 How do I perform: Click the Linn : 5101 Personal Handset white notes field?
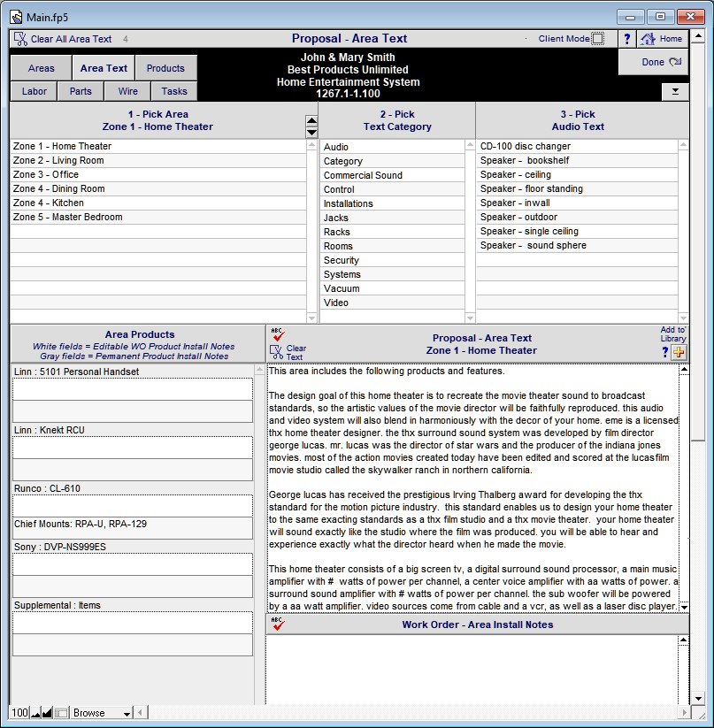pyautogui.click(x=133, y=389)
